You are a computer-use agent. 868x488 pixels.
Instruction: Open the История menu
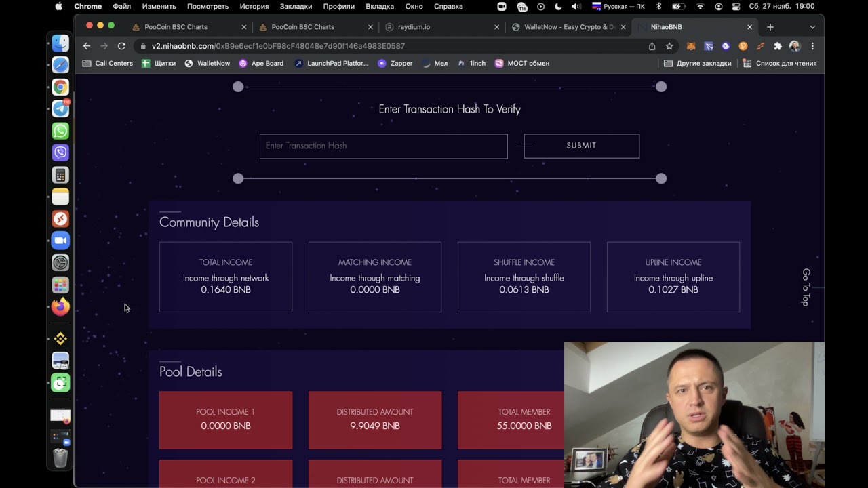click(254, 6)
